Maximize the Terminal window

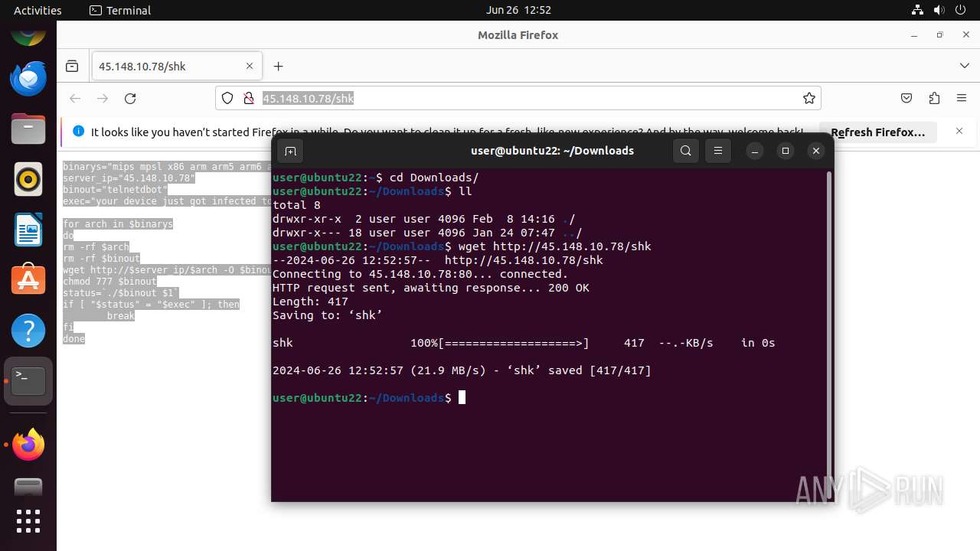coord(785,151)
